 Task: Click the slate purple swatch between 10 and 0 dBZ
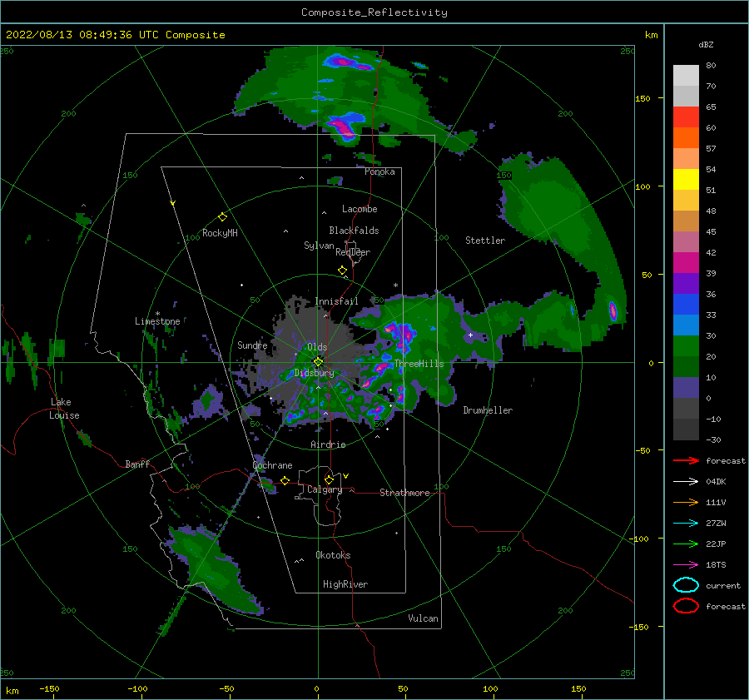coord(686,388)
